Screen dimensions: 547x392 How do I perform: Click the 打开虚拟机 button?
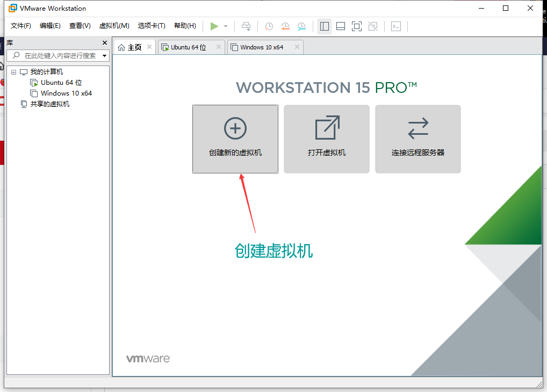(x=327, y=139)
